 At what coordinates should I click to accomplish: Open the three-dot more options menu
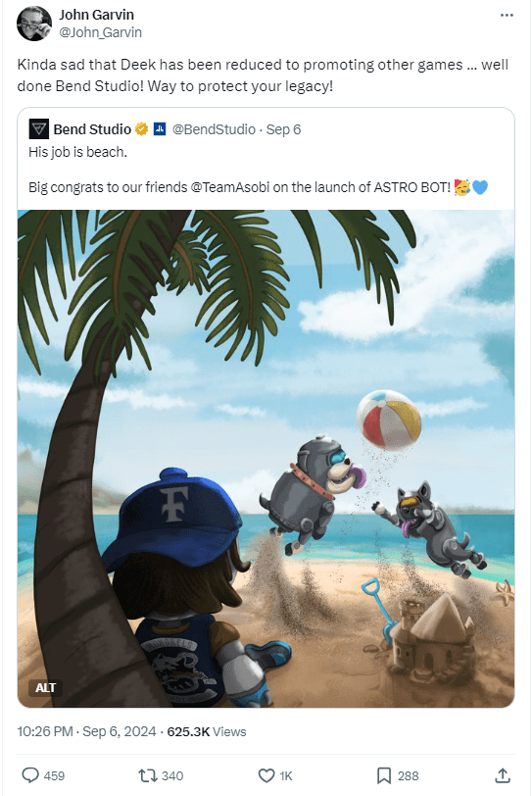(507, 16)
